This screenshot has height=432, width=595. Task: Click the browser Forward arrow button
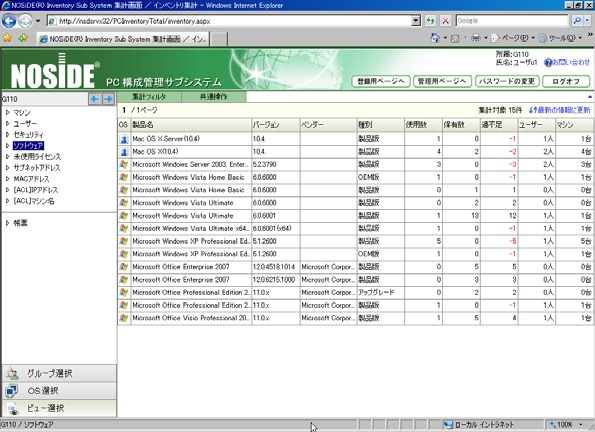25,21
